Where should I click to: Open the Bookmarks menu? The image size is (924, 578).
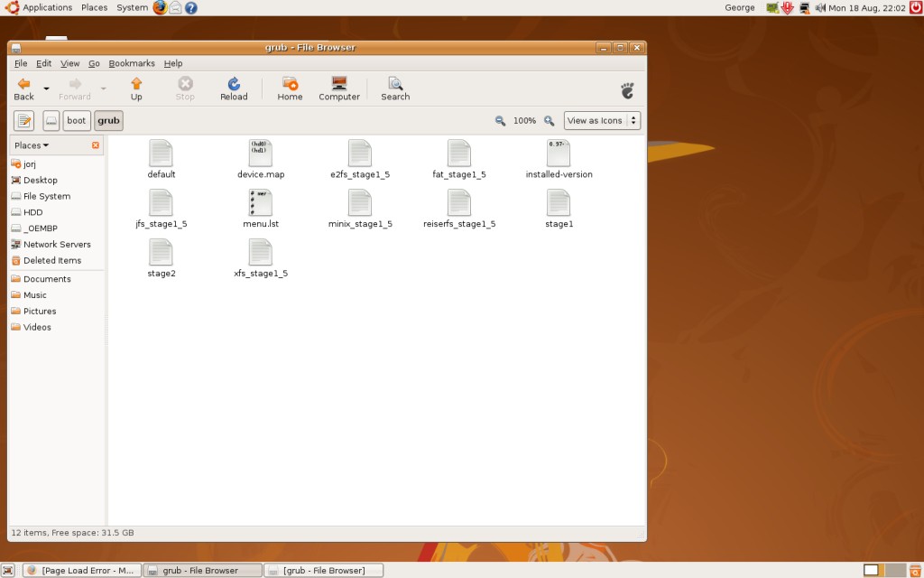(132, 63)
